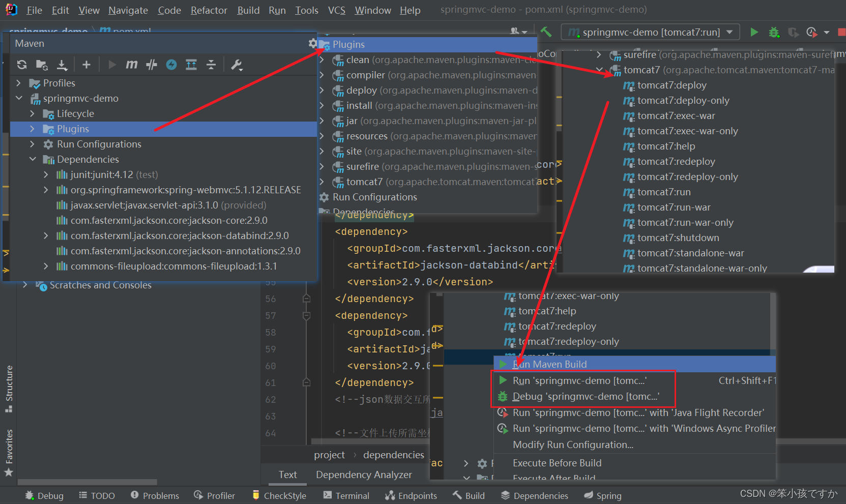The width and height of the screenshot is (846, 504).
Task: Open Structure side tool window
Action: click(9, 389)
